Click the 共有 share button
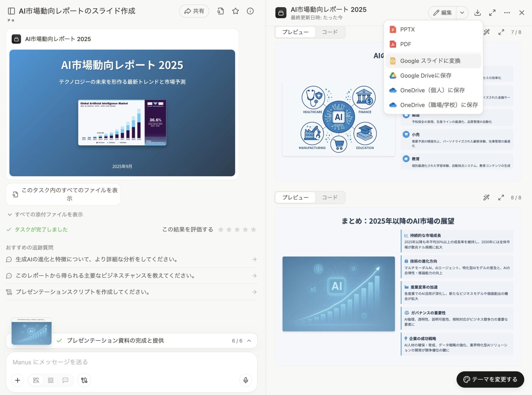The width and height of the screenshot is (532, 395). 194,11
